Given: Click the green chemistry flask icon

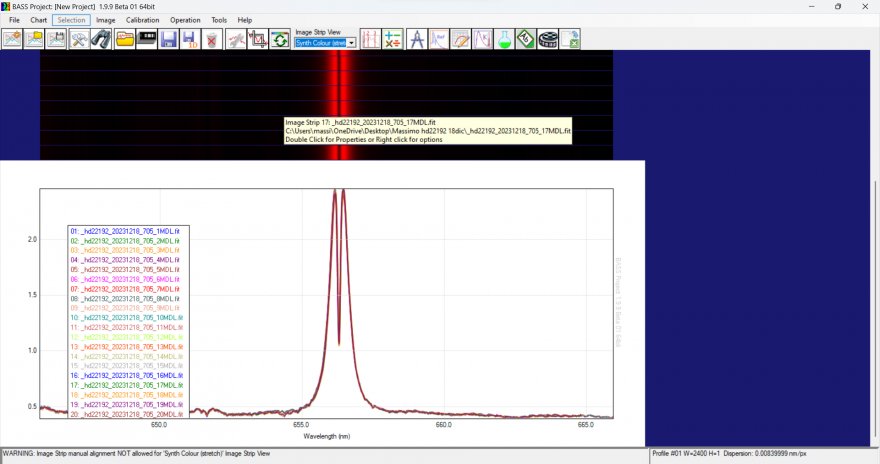Looking at the screenshot, I should [505, 39].
